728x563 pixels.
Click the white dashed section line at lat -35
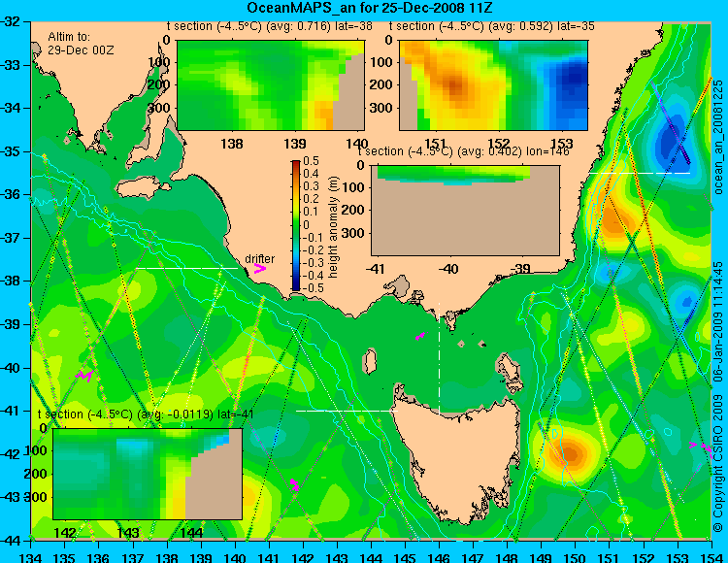640,173
